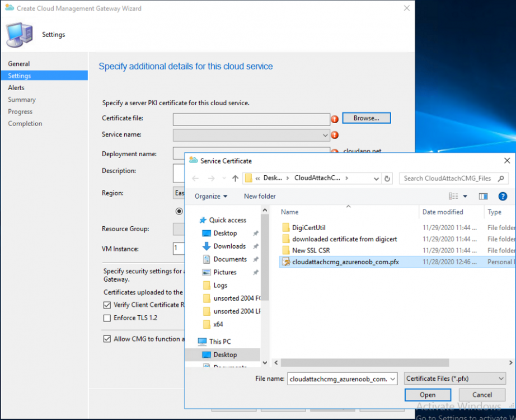This screenshot has width=516, height=420.
Task: Click the Pictures icon in navigation pane
Action: click(x=207, y=272)
